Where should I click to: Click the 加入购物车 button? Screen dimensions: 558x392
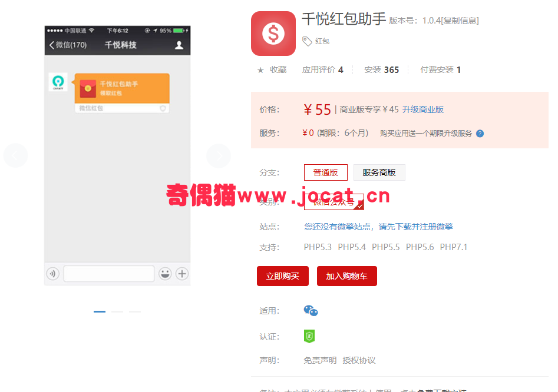(346, 276)
